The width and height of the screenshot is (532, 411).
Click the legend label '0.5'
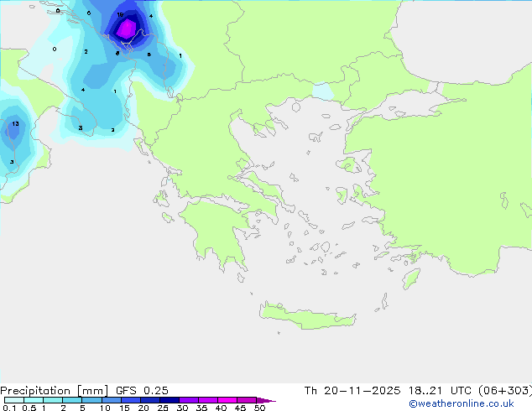[29, 408]
